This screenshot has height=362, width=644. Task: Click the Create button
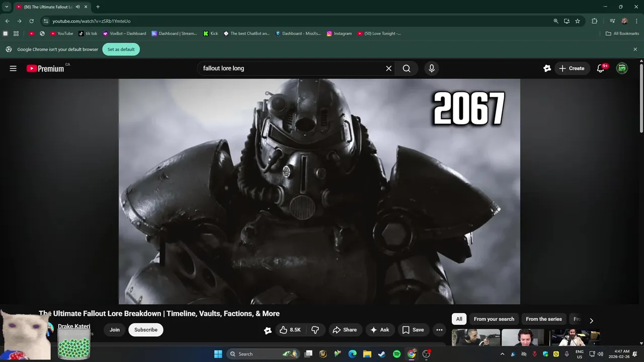[572, 68]
